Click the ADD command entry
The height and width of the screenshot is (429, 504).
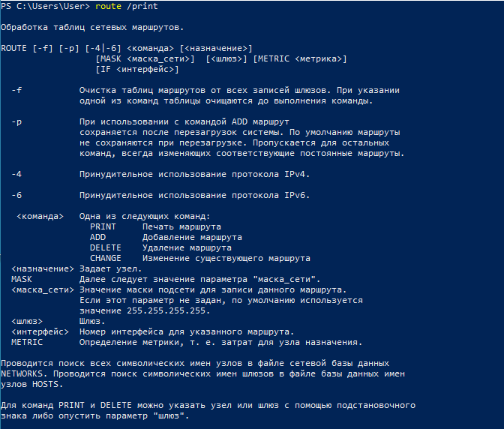pos(97,237)
